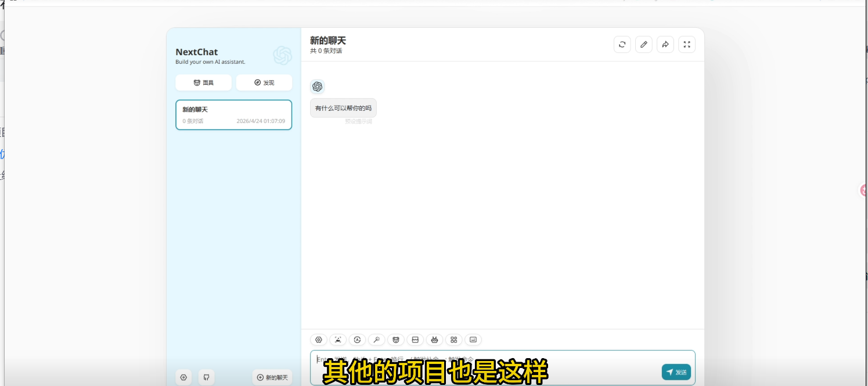Click the clear-context break icon above input
Screen dimensions: 868x386
tap(415, 340)
